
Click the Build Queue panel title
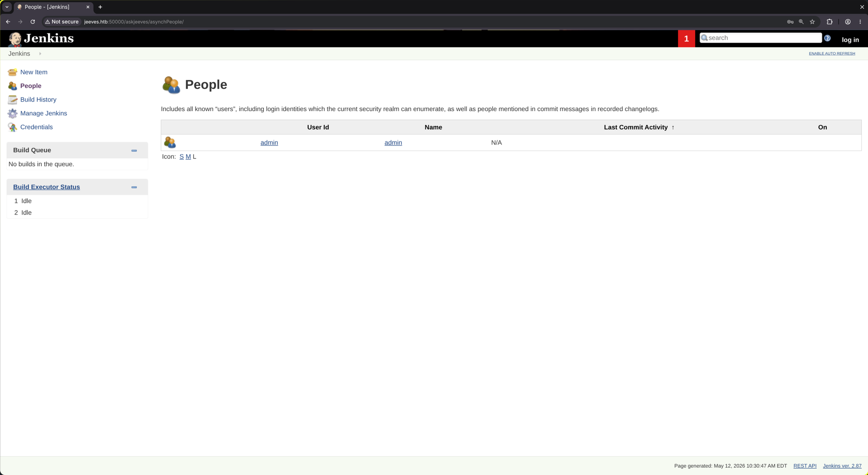(x=32, y=150)
